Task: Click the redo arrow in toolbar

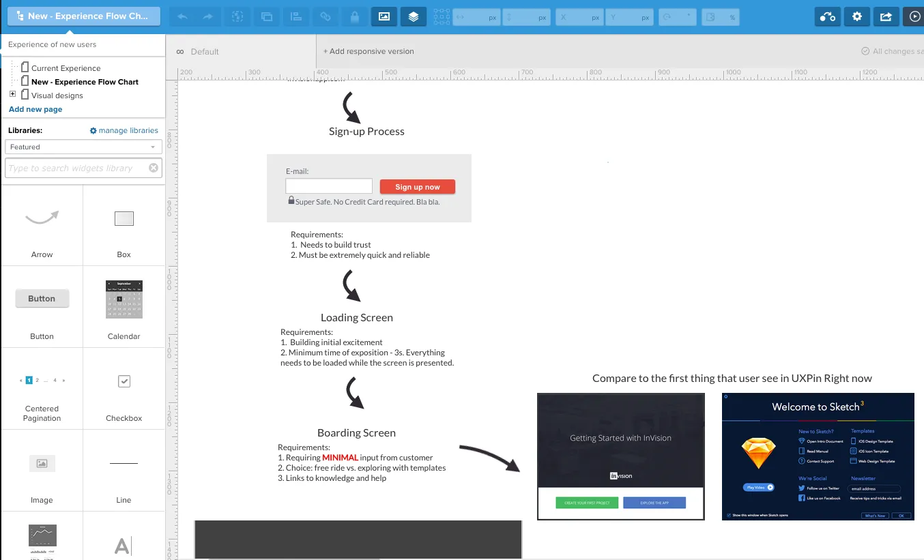Action: [x=209, y=16]
